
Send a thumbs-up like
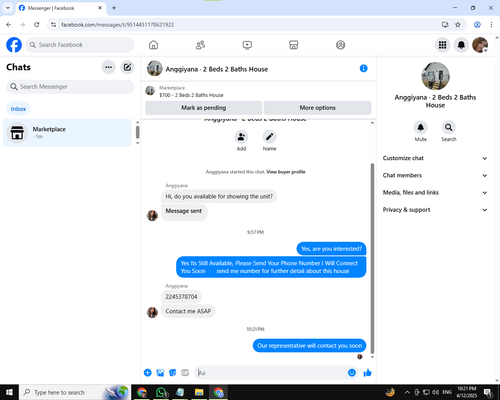(x=367, y=373)
